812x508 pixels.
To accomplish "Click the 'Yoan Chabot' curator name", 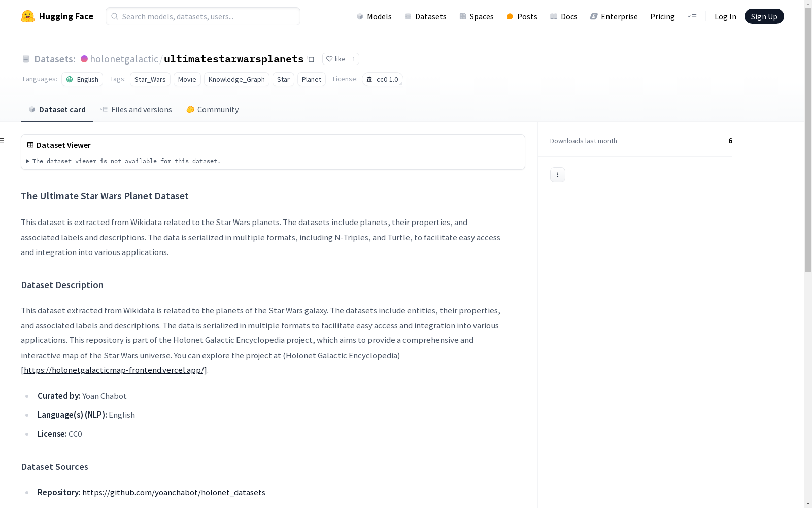I will tap(105, 396).
